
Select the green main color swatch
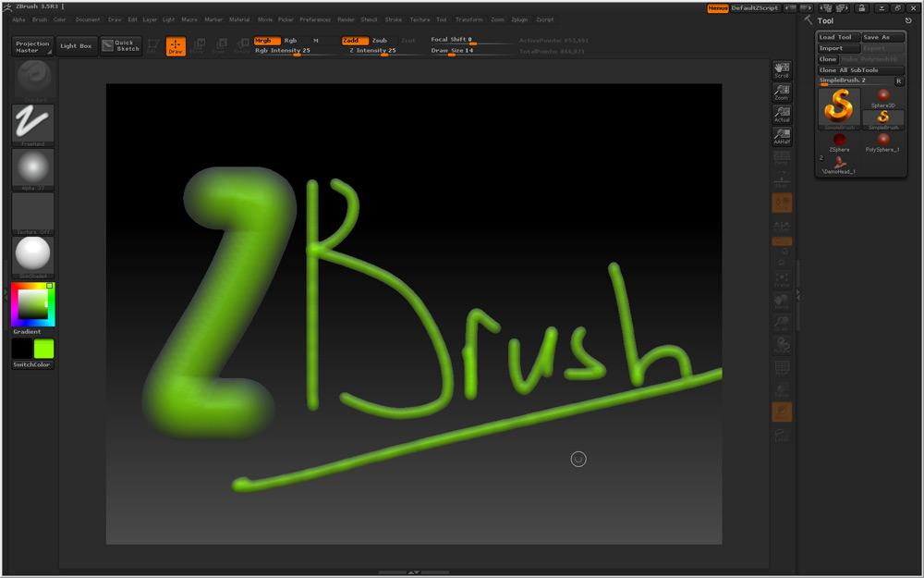tap(43, 349)
